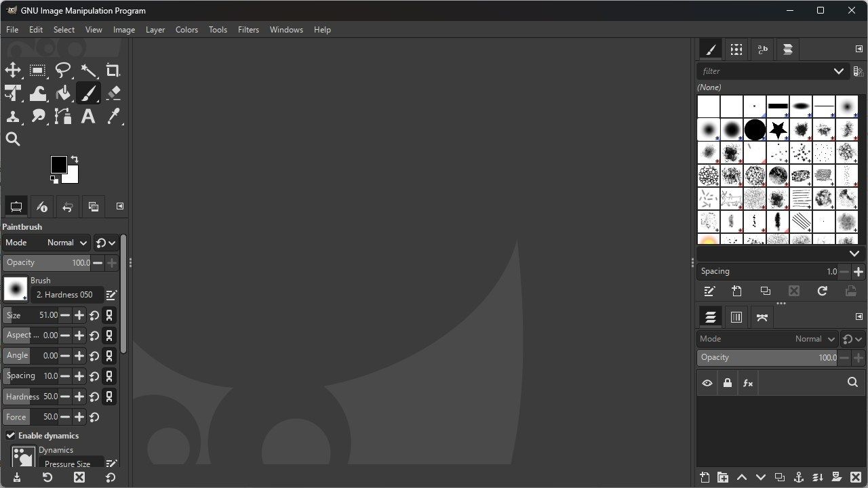The image size is (868, 488).
Task: Swap foreground and background colors
Action: point(74,159)
